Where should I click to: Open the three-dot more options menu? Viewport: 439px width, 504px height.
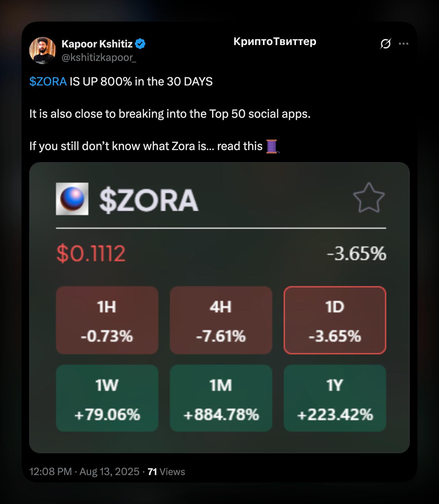(x=403, y=44)
